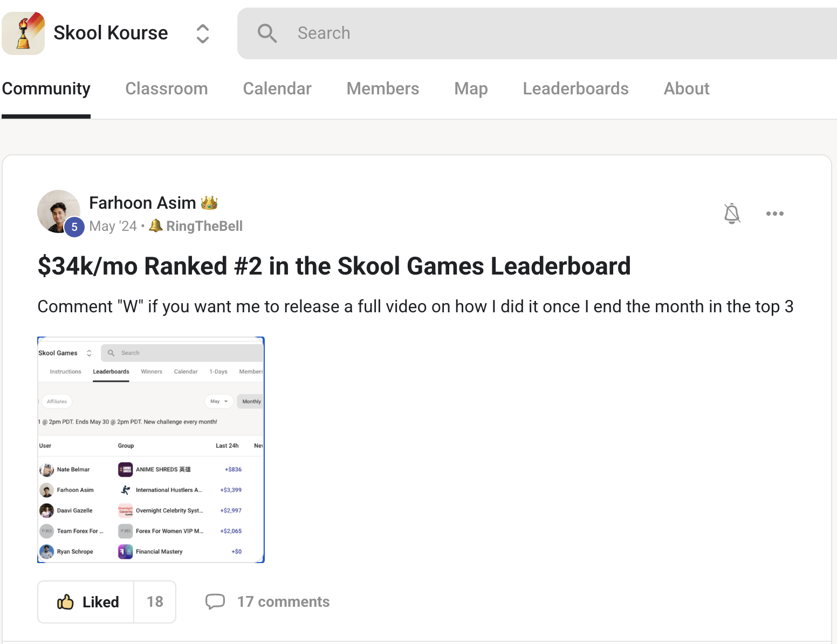
Task: Toggle the Liked thumbs-up button
Action: coord(86,602)
